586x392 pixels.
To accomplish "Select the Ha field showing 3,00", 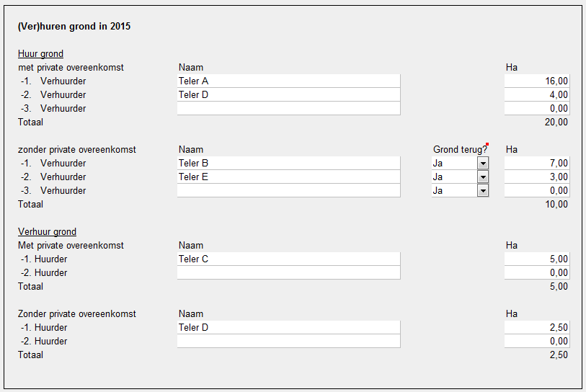I will coord(536,177).
